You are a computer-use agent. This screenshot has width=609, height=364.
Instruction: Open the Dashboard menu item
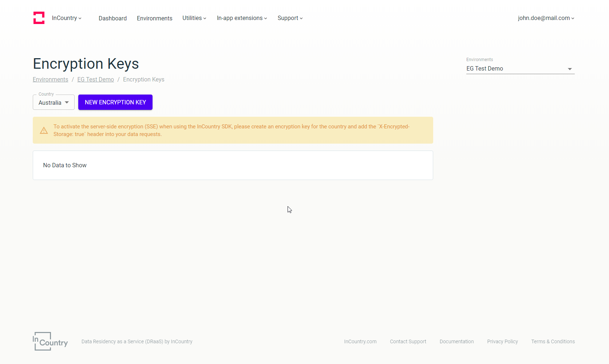click(x=112, y=18)
